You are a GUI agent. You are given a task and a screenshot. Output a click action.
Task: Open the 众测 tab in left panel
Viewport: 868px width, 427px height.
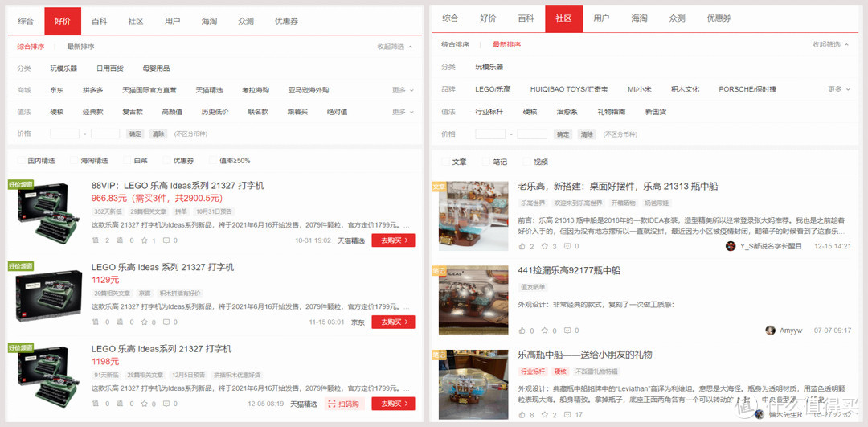point(246,21)
